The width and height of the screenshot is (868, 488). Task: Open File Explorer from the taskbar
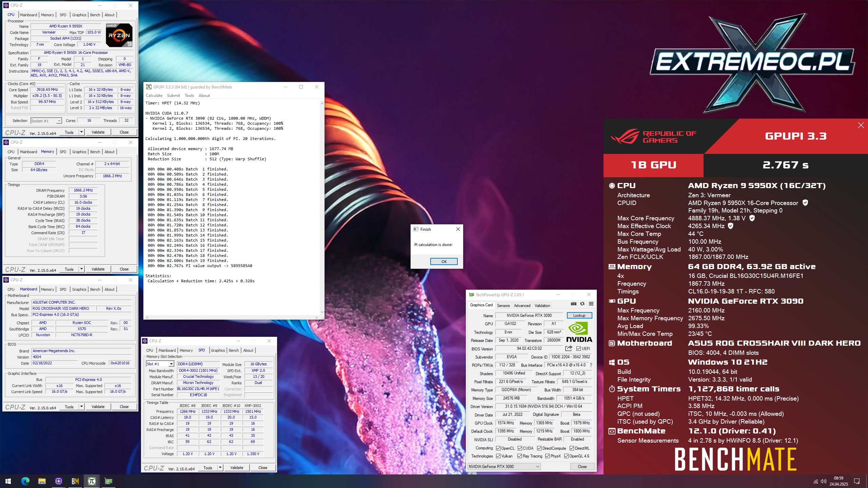point(42,481)
